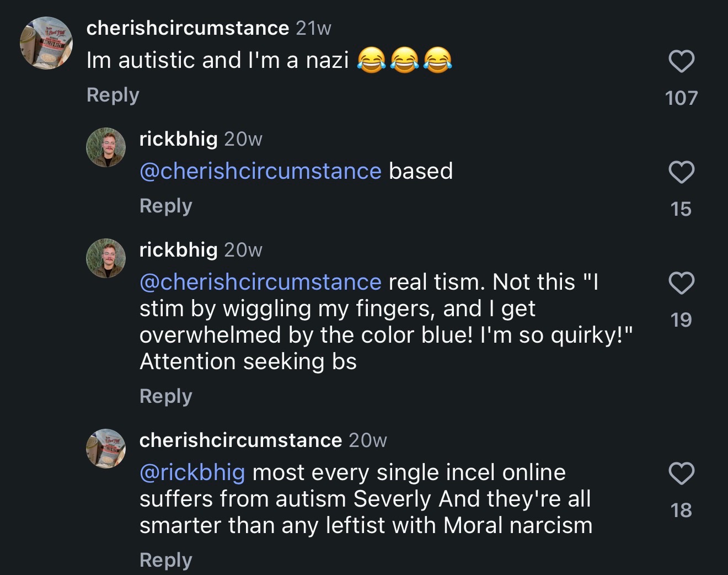Open cherishcircumstance username on 20w reply
The height and width of the screenshot is (575, 728).
tap(240, 440)
